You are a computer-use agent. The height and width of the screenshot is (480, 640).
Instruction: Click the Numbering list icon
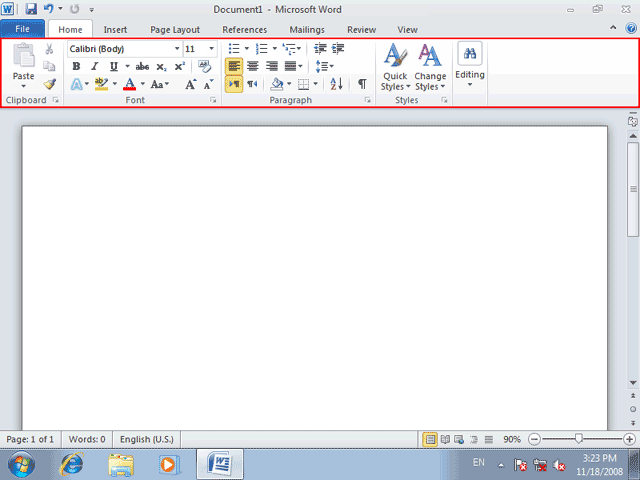click(x=262, y=49)
